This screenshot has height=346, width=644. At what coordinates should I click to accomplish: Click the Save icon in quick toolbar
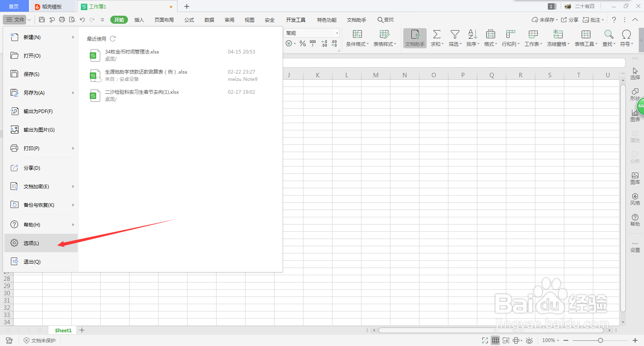coord(42,20)
